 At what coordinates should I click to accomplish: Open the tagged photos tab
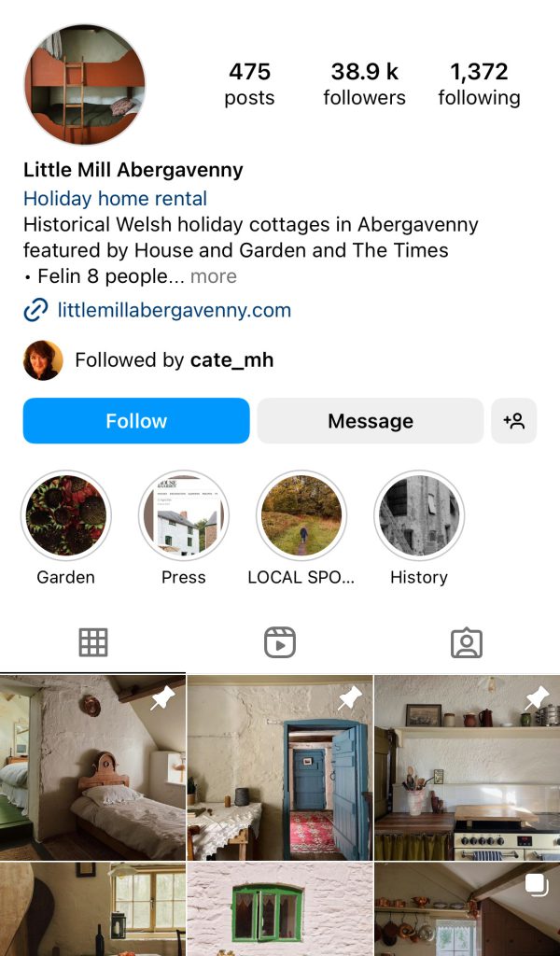(466, 642)
